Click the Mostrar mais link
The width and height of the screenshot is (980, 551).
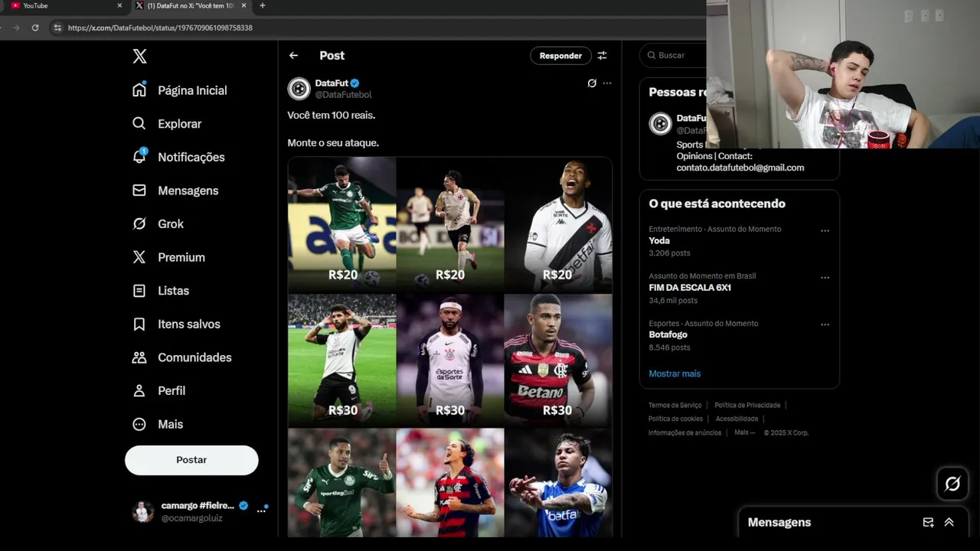(675, 373)
